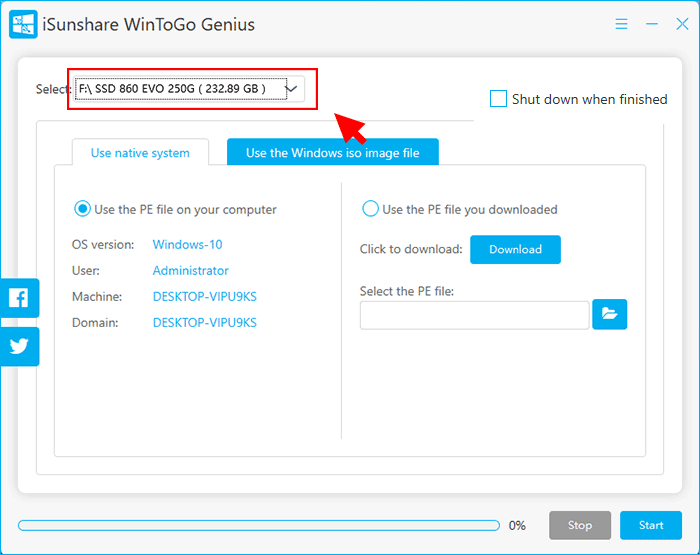
Task: Open the hamburger menu icon
Action: point(621,24)
